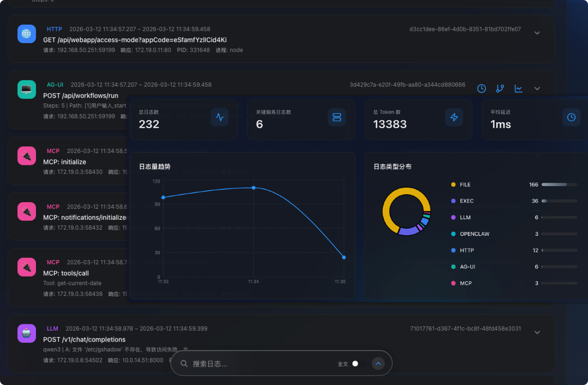The height and width of the screenshot is (385, 588).
Task: Collapse the search bar with the up-arrow button
Action: coord(378,364)
